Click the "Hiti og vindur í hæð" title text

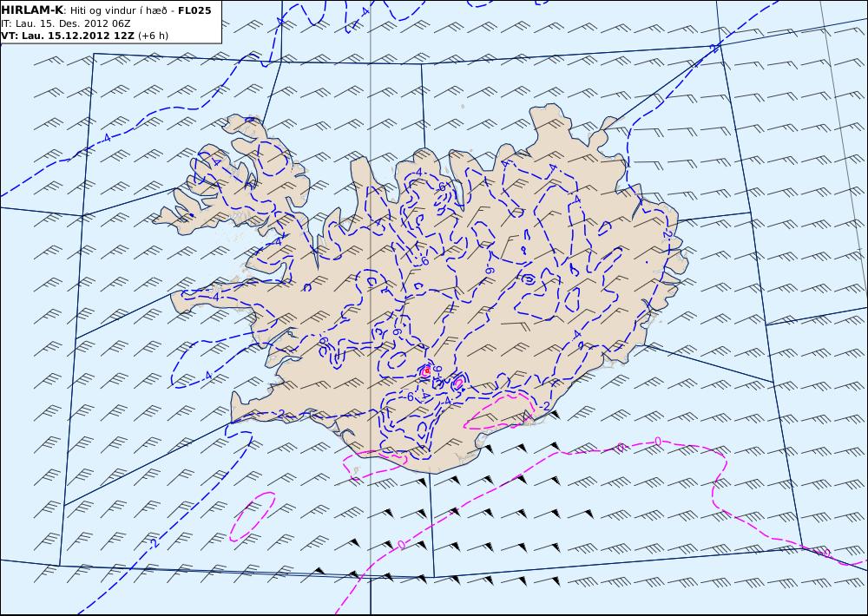118,10
